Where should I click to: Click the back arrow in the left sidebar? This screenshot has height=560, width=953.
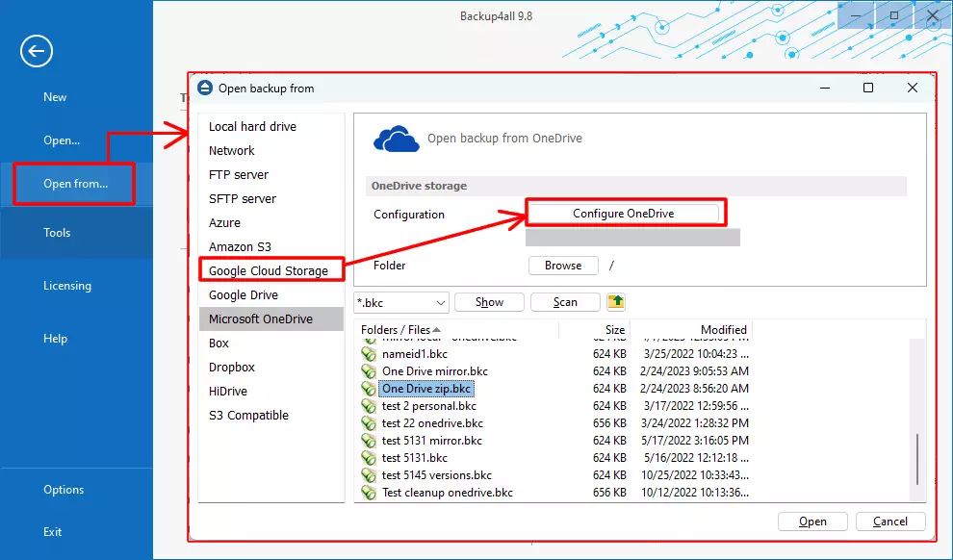[x=36, y=52]
